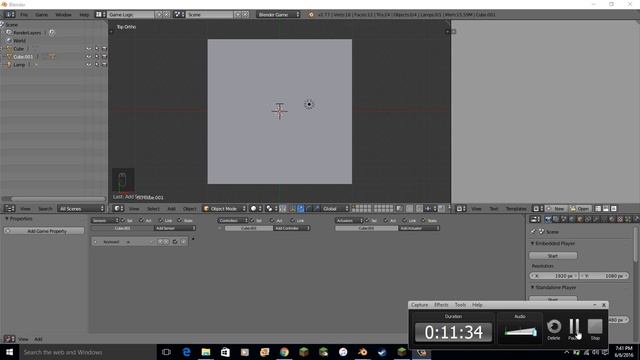Click the Open button in Text Editor

(580, 209)
